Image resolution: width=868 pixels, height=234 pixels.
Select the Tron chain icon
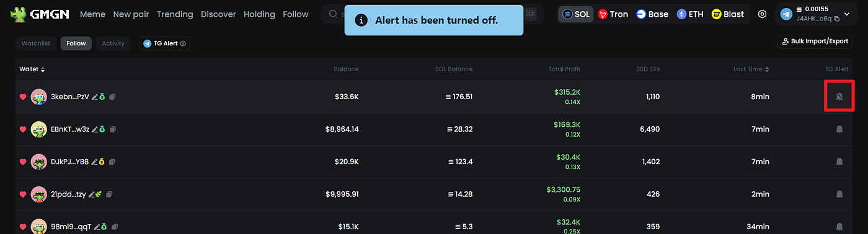tap(603, 14)
